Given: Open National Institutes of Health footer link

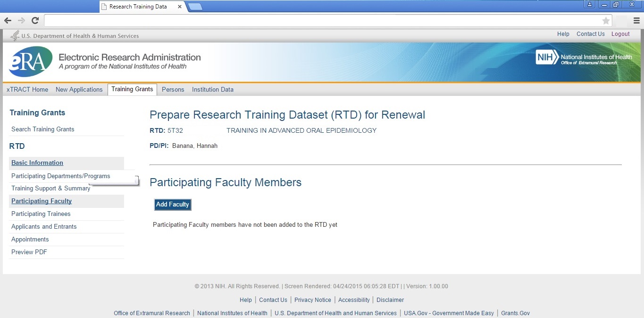Looking at the screenshot, I should click(x=232, y=313).
